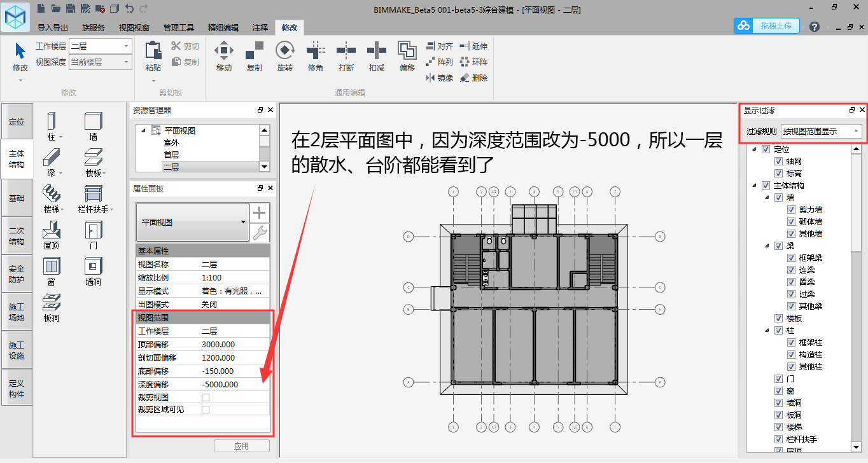The image size is (868, 463).
Task: Open the 工作楼层 dropdown showing 二层
Action: point(100,46)
